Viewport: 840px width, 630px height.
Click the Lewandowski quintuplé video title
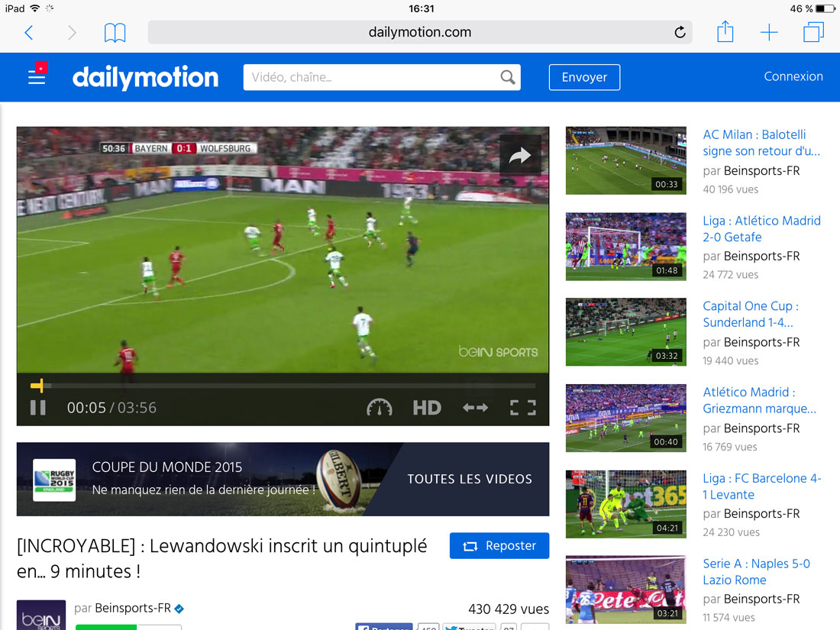[221, 559]
